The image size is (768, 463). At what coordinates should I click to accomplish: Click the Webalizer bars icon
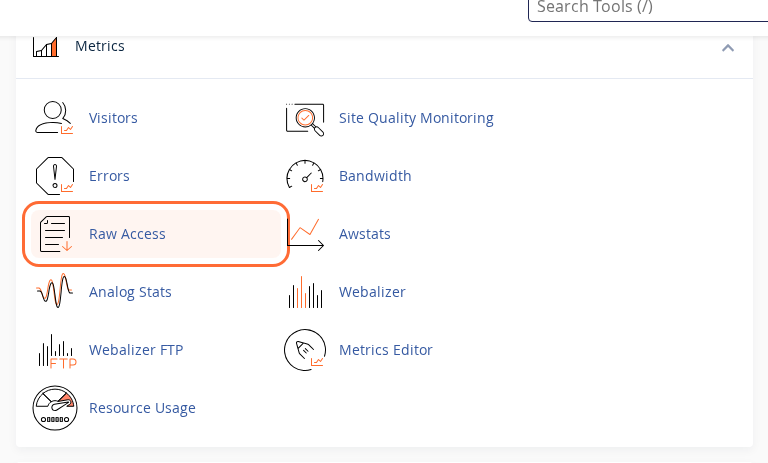[304, 292]
